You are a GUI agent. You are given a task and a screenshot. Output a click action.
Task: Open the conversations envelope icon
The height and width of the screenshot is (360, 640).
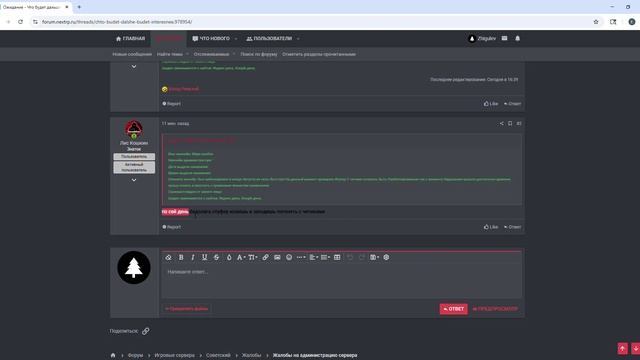pos(504,38)
